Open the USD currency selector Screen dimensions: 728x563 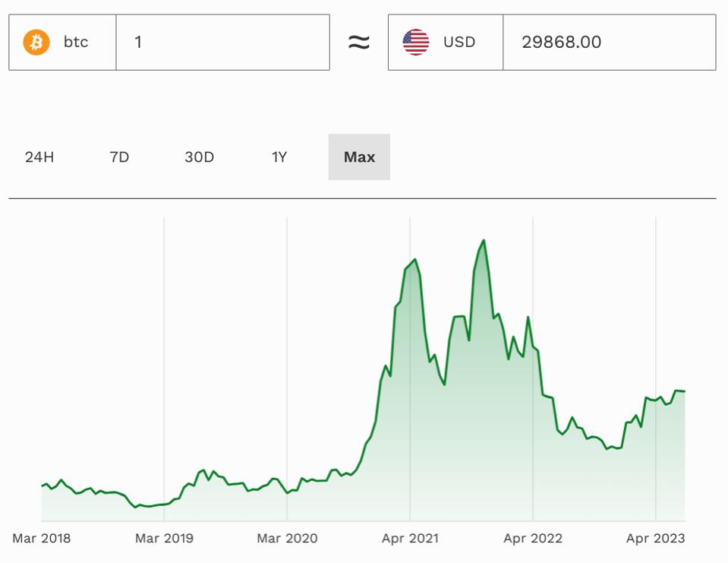pos(446,42)
